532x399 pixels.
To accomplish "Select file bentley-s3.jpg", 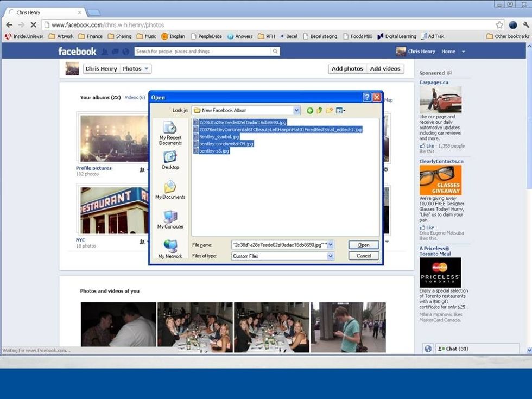I will tap(211, 151).
